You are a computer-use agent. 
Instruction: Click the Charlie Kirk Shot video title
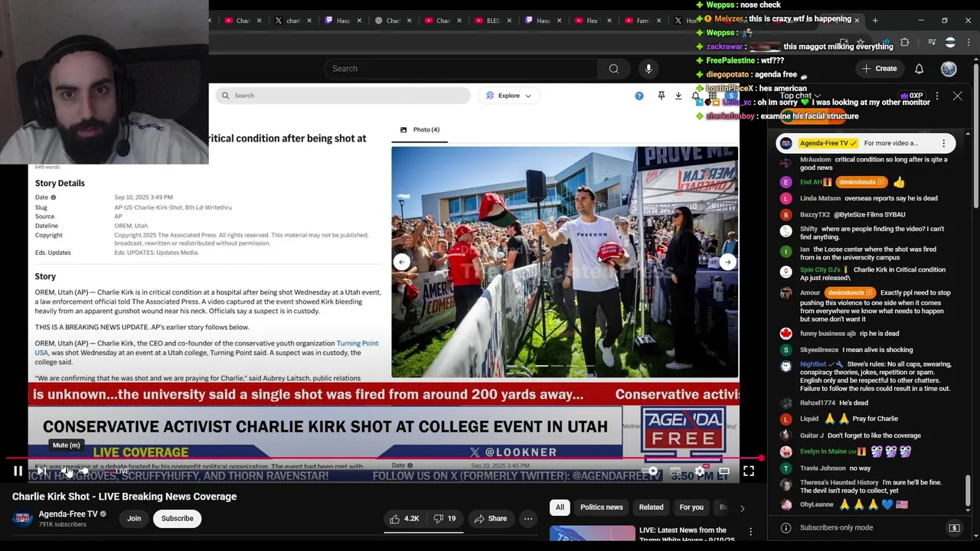(x=124, y=497)
